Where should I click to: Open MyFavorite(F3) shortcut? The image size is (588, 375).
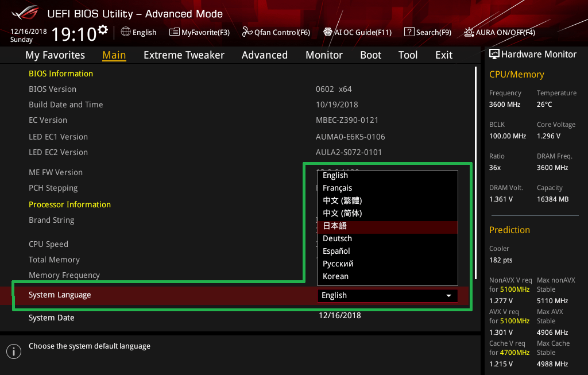(x=199, y=32)
